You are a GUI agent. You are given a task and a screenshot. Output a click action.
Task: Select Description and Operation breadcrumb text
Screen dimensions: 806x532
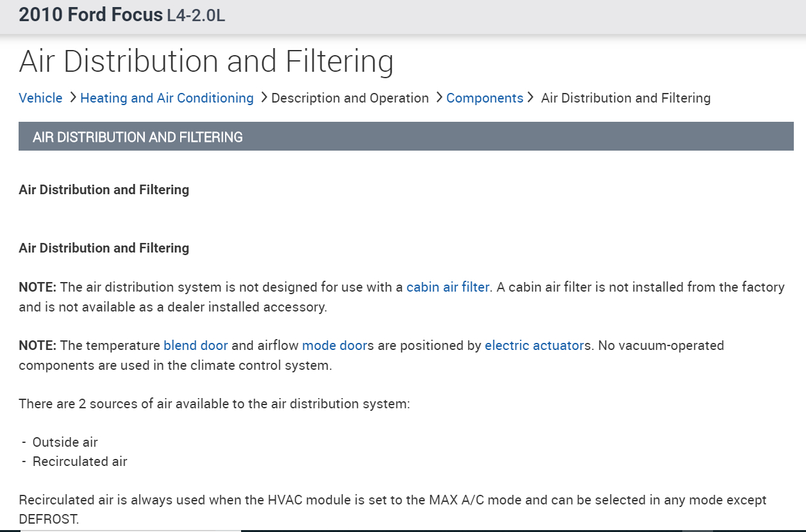point(350,98)
